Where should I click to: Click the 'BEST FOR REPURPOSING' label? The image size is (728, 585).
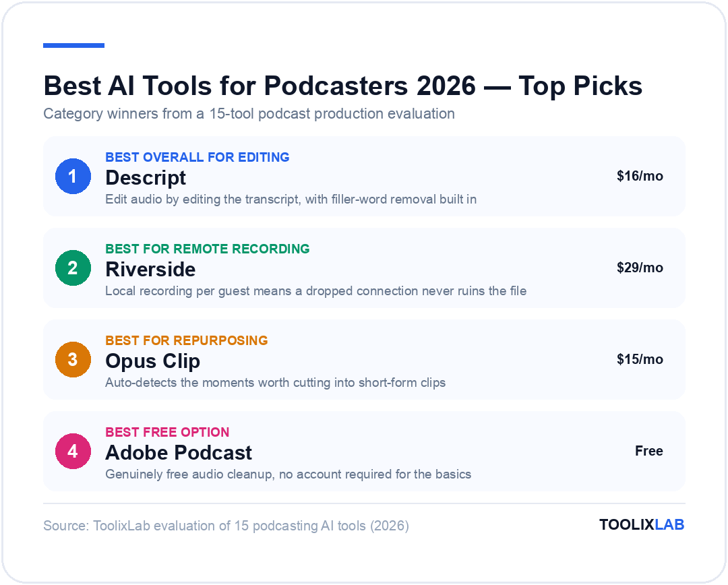[x=187, y=340]
